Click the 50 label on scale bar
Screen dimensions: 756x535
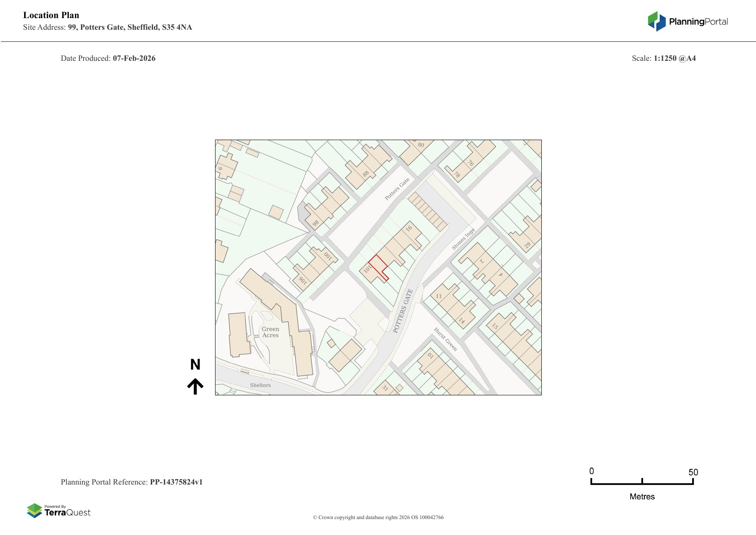(x=693, y=472)
